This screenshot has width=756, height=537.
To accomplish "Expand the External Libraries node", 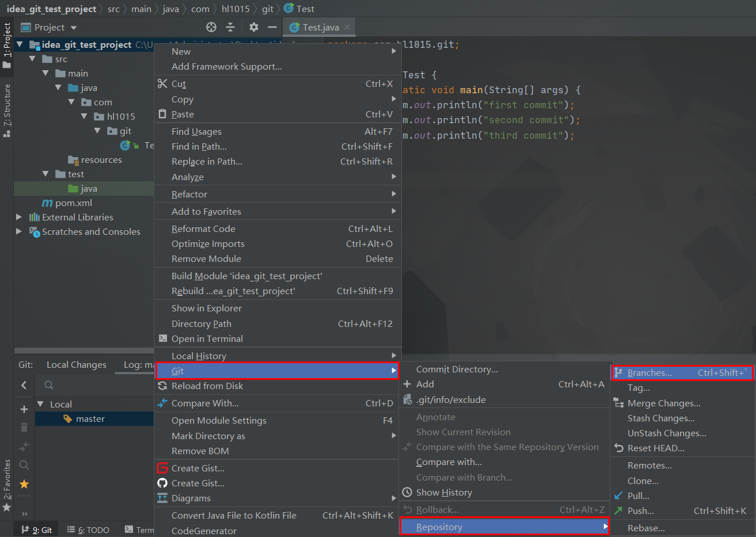I will pos(19,217).
